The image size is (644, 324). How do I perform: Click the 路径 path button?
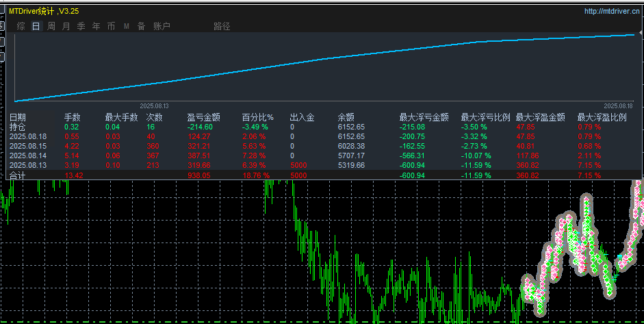click(222, 26)
